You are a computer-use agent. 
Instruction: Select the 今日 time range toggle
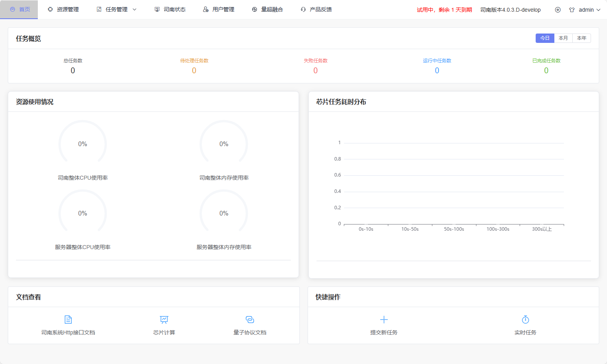[545, 38]
